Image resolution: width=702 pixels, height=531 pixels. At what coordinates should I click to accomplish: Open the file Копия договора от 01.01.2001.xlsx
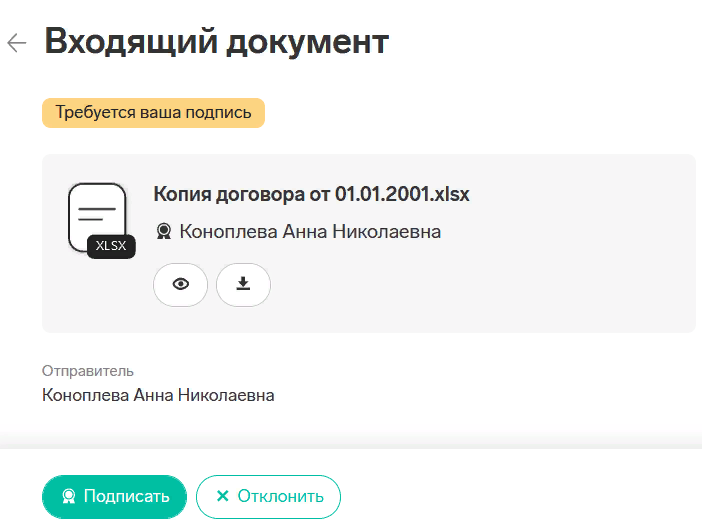tap(310, 194)
